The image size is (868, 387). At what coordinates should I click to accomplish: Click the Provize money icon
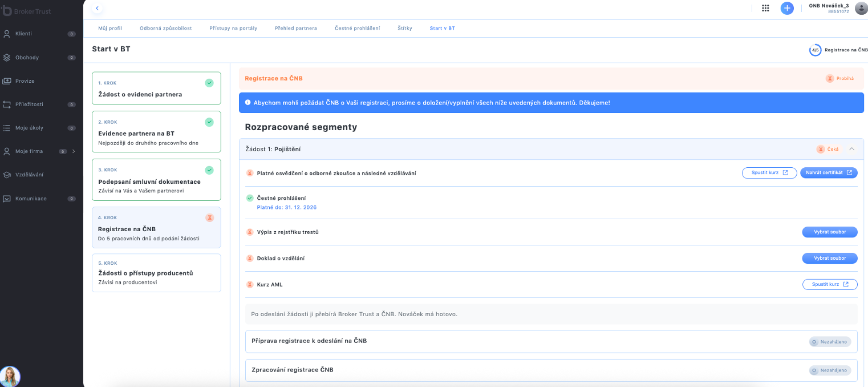tap(7, 81)
